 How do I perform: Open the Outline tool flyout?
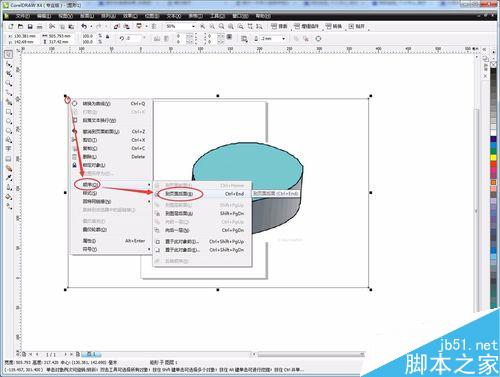[x=9, y=187]
